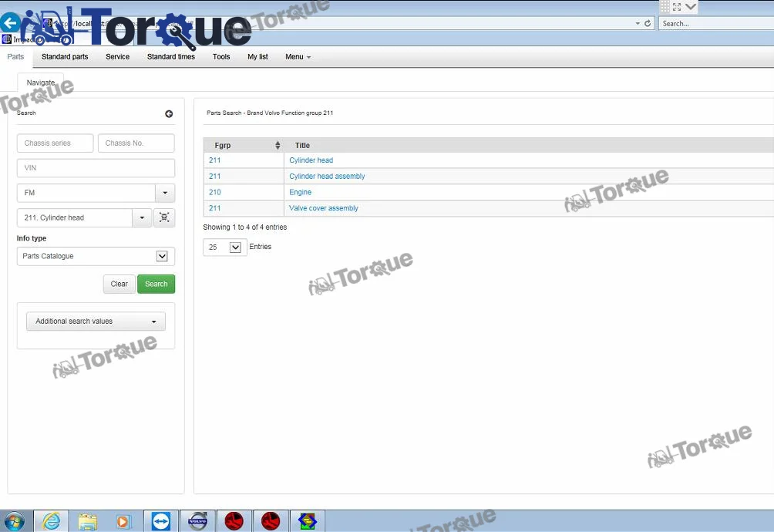Open the Volvo application taskbar icon
Screen dimensions: 774x532
coord(197,521)
